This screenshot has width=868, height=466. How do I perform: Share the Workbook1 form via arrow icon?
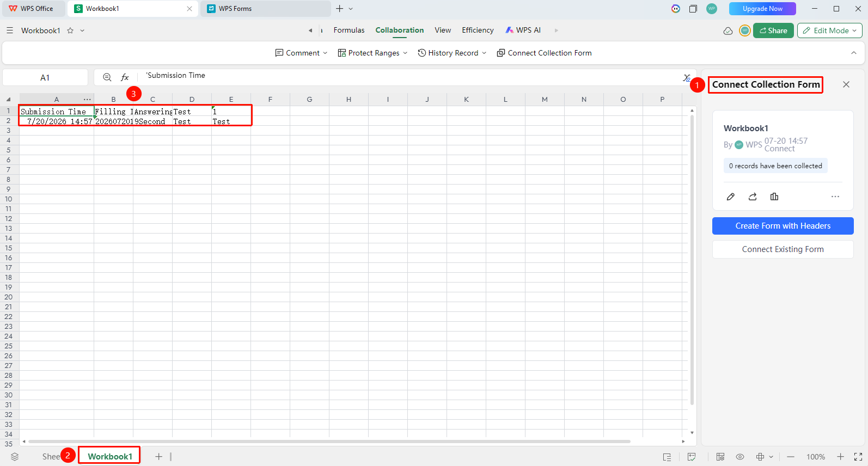[x=753, y=197]
